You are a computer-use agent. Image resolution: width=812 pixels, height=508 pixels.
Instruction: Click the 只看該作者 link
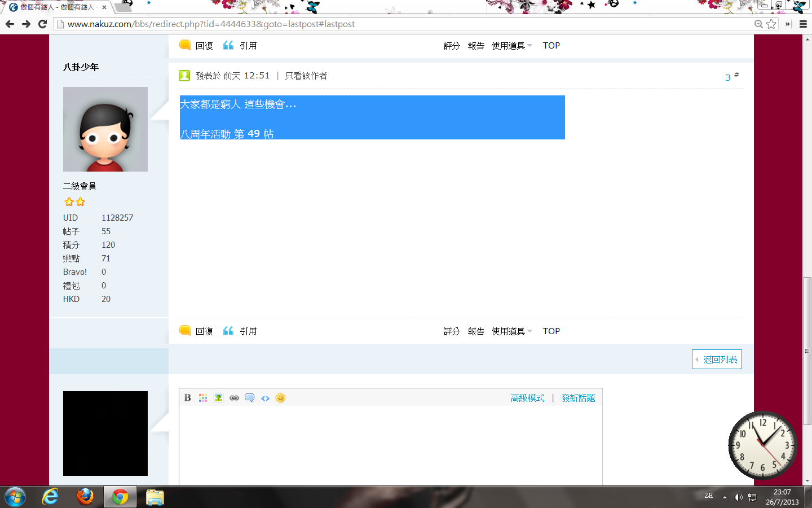tap(306, 76)
